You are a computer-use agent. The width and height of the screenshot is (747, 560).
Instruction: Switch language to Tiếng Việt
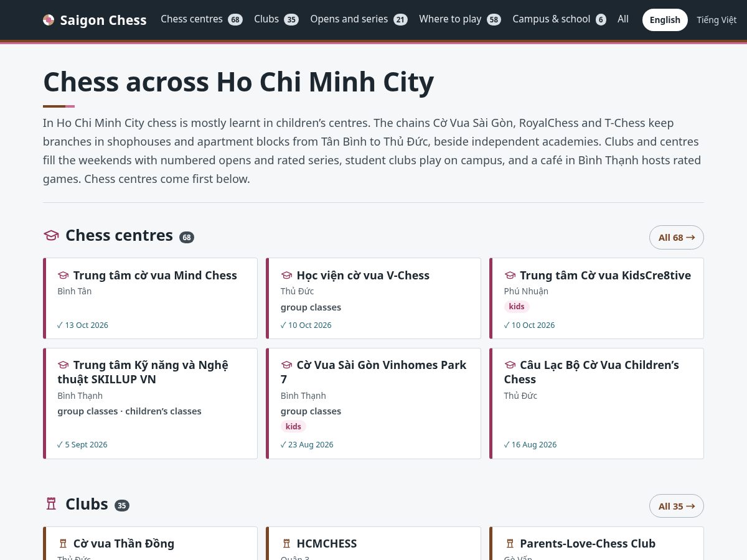[716, 20]
